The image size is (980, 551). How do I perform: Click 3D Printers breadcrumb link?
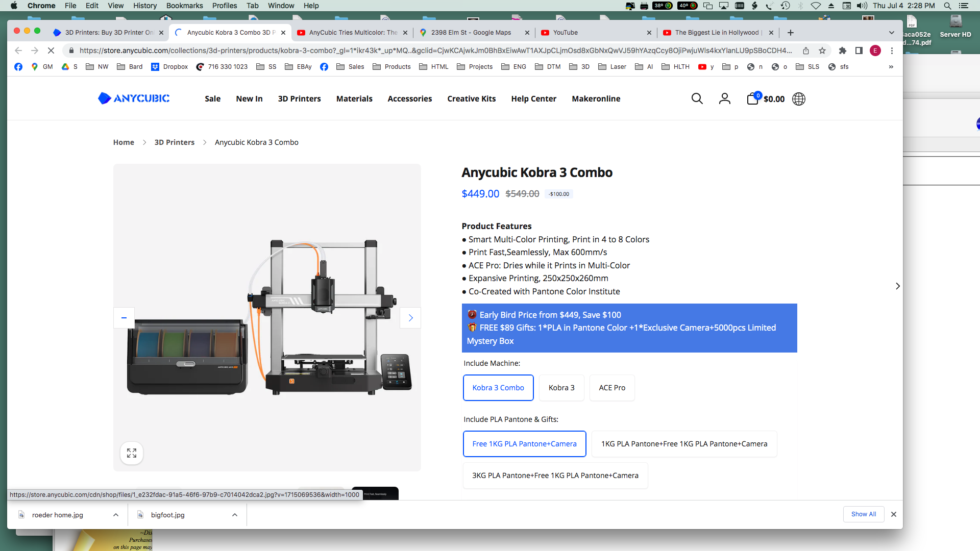(174, 142)
